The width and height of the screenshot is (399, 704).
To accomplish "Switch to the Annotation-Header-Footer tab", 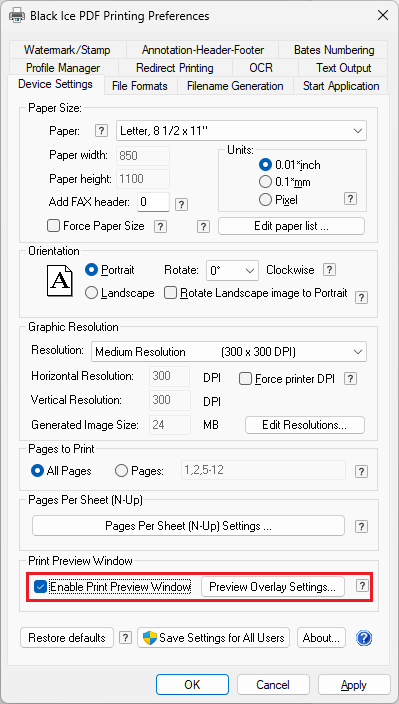I will point(203,49).
